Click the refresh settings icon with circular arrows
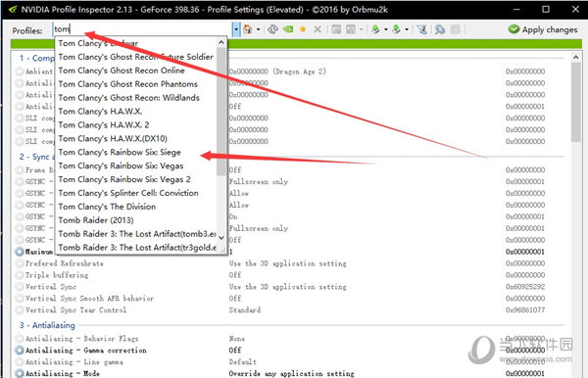 272,29
